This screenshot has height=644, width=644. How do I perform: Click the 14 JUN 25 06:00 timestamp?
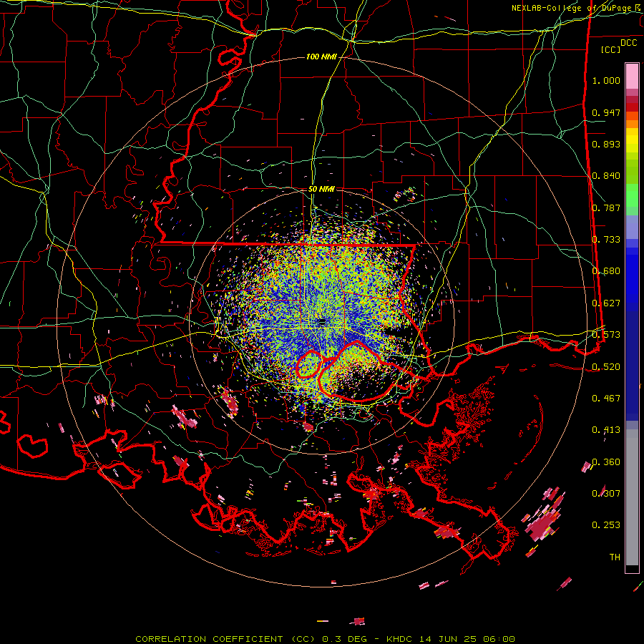467,639
